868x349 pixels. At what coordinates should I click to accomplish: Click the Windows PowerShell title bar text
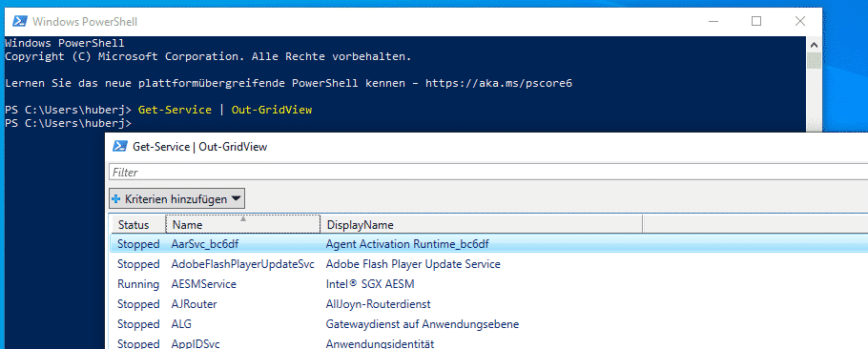[85, 22]
